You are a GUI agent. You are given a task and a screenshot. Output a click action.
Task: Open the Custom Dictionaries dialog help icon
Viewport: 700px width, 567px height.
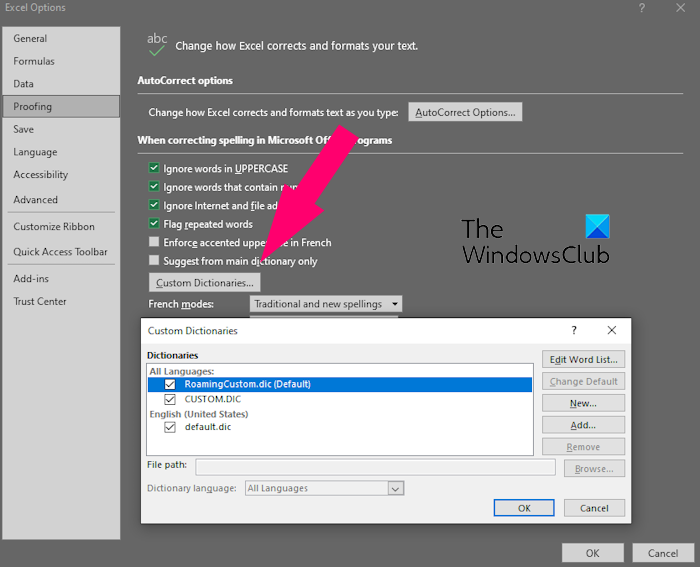coord(574,330)
